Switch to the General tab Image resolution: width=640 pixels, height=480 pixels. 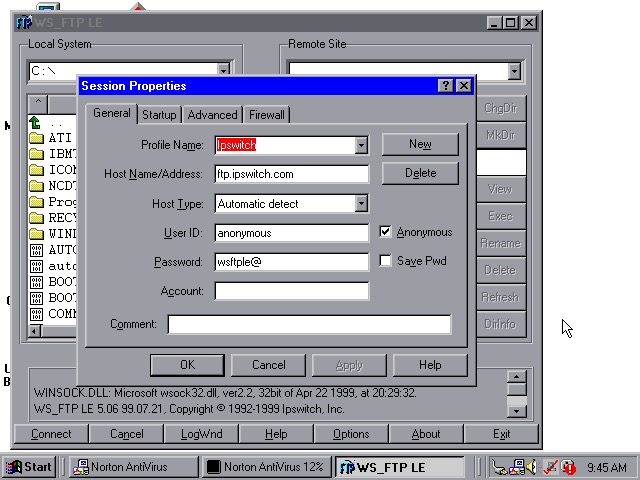coord(111,113)
